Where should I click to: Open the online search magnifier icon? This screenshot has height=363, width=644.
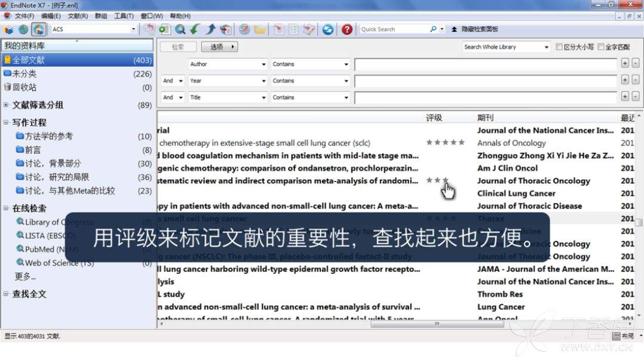click(x=180, y=29)
